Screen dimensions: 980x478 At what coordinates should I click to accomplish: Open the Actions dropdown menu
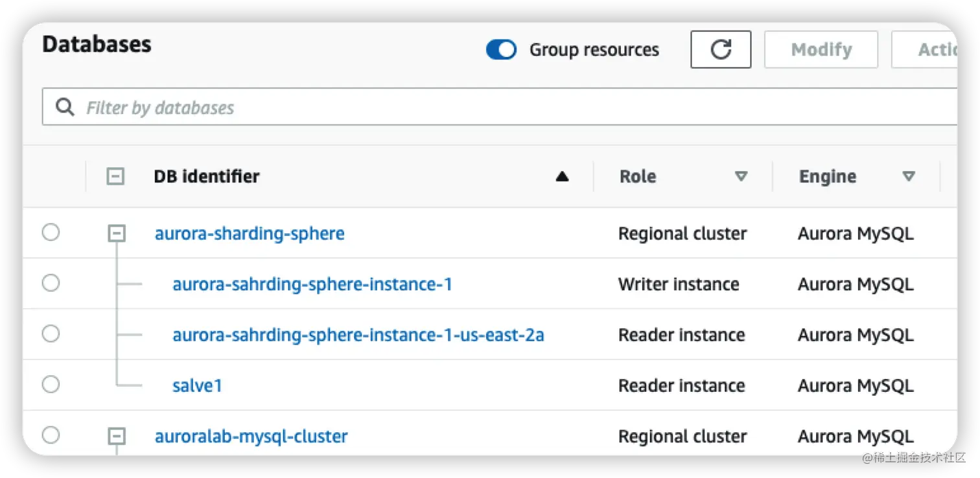click(933, 49)
